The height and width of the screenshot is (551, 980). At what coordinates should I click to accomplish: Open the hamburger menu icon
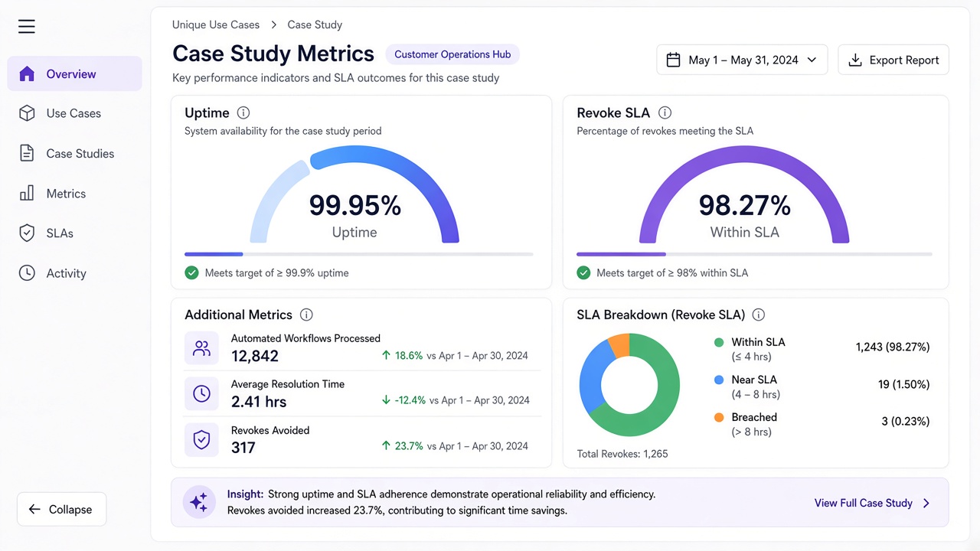[27, 27]
